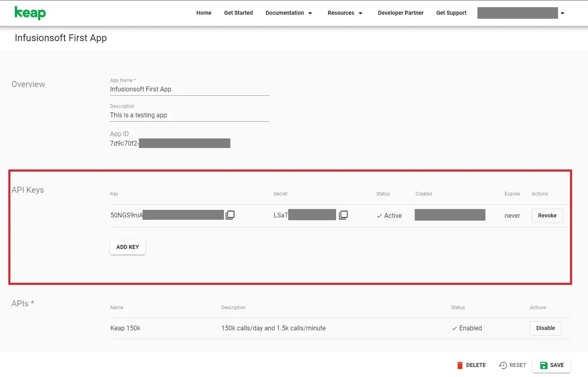The image size is (588, 377).
Task: Click the key starting 50NGS9niA
Action: click(167, 215)
